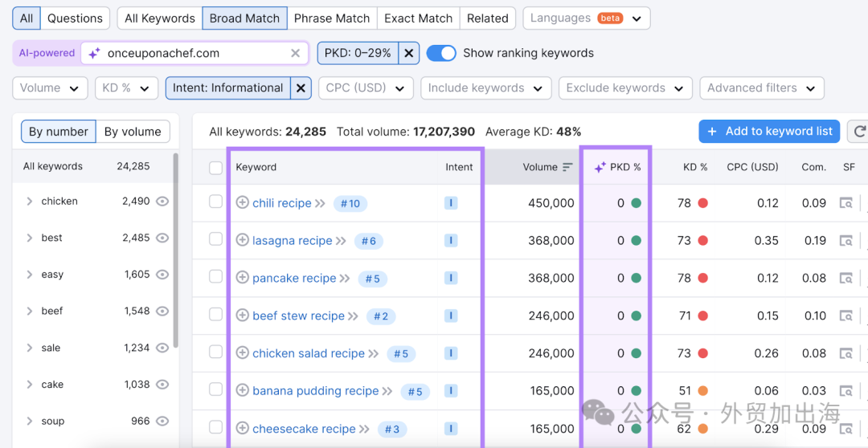Remove the Intent: Informational filter
The height and width of the screenshot is (448, 868).
tap(301, 88)
